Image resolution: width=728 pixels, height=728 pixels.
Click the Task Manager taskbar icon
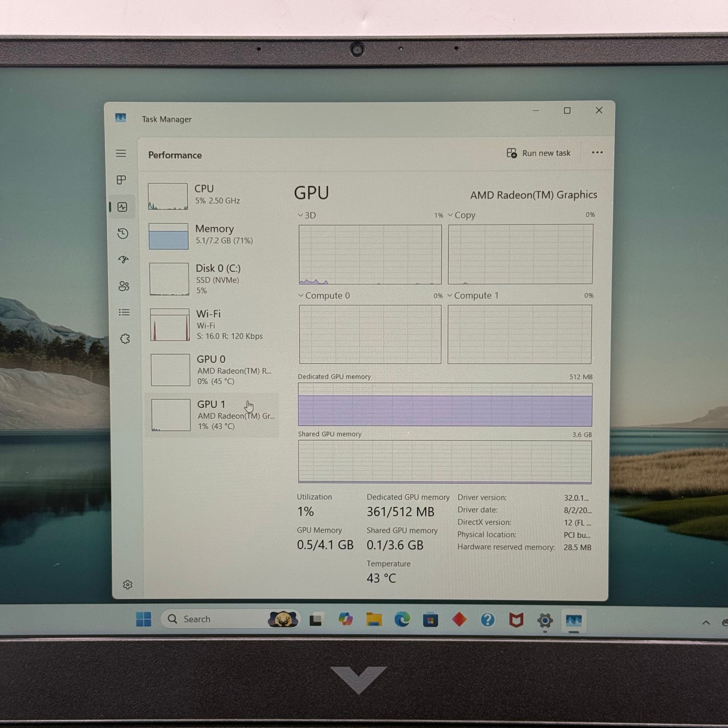pos(574,620)
